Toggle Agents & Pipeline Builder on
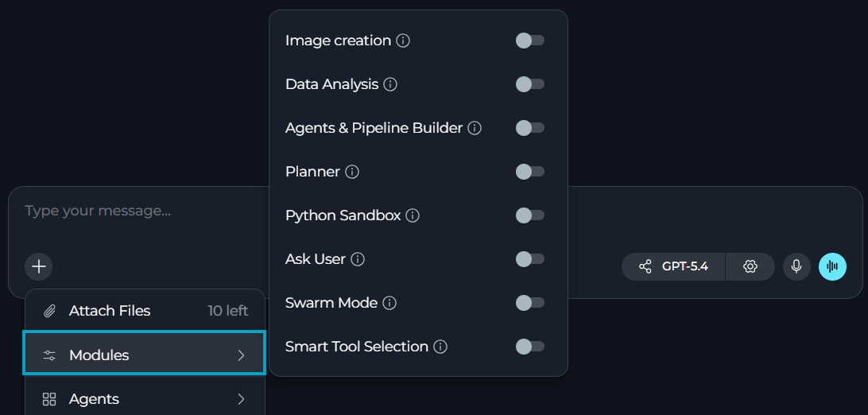Viewport: 868px width, 415px height. 529,128
